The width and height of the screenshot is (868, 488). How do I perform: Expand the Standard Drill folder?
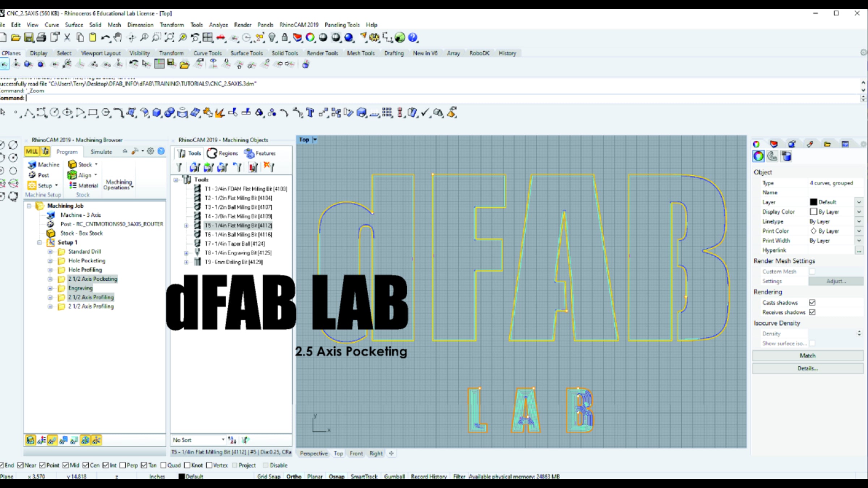coord(50,252)
